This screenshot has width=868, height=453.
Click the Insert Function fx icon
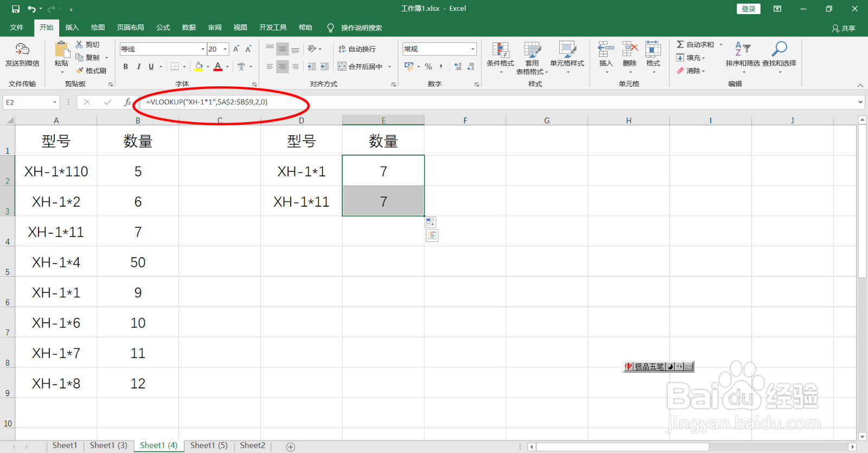click(127, 102)
